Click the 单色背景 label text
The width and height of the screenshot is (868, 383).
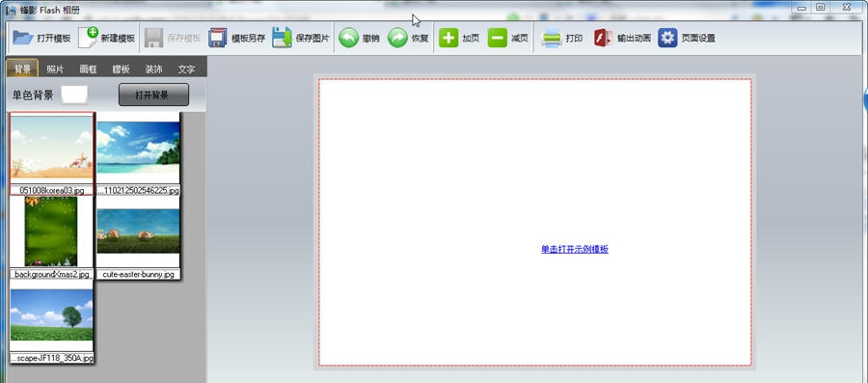tap(33, 96)
